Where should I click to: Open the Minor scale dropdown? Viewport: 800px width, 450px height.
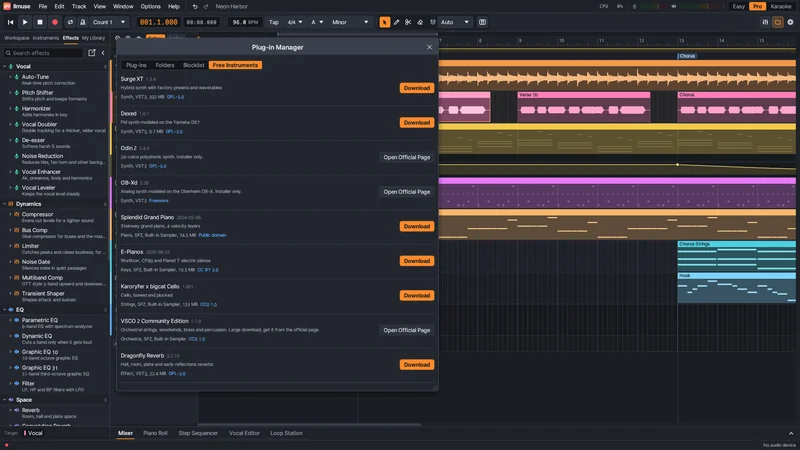click(x=350, y=22)
